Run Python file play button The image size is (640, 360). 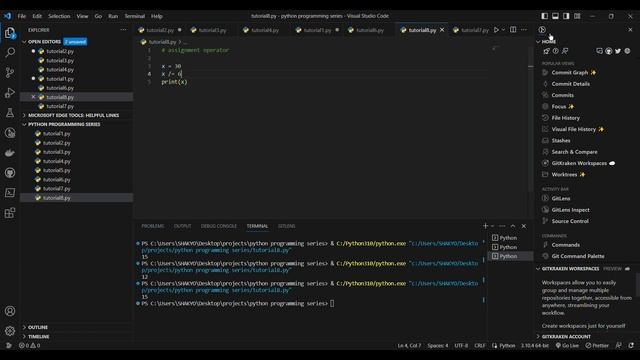pos(496,30)
